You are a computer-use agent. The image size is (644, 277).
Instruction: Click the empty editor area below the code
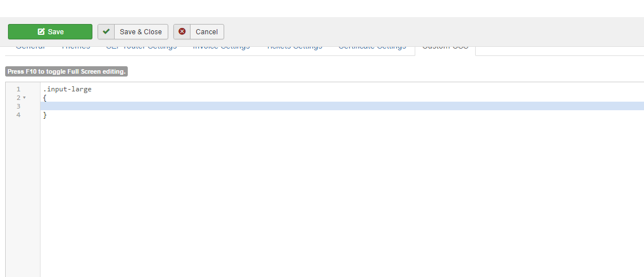point(285,200)
